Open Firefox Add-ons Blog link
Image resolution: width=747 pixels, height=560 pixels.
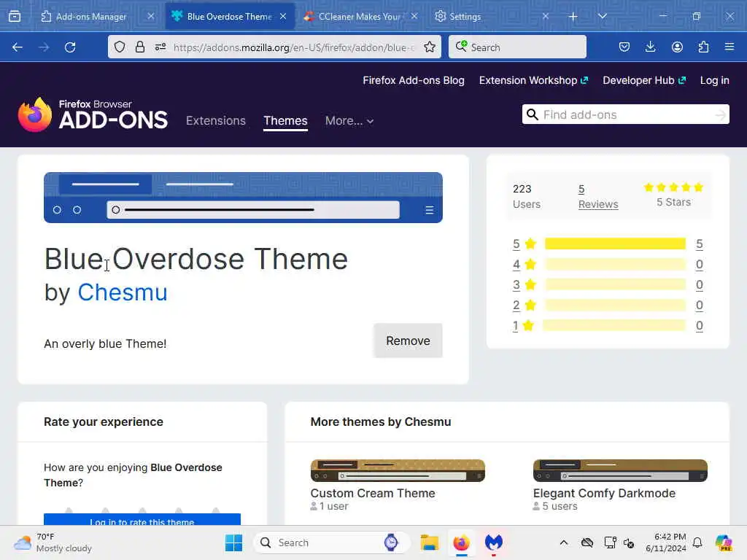414,80
